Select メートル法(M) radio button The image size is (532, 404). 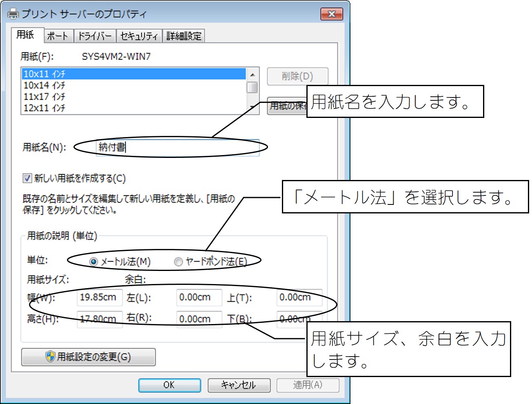pyautogui.click(x=94, y=262)
